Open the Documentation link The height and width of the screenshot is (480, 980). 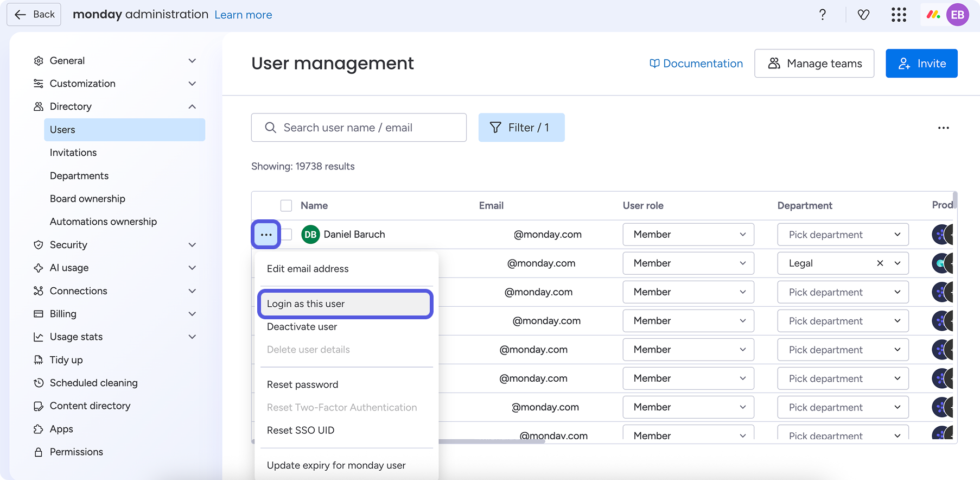click(x=696, y=64)
